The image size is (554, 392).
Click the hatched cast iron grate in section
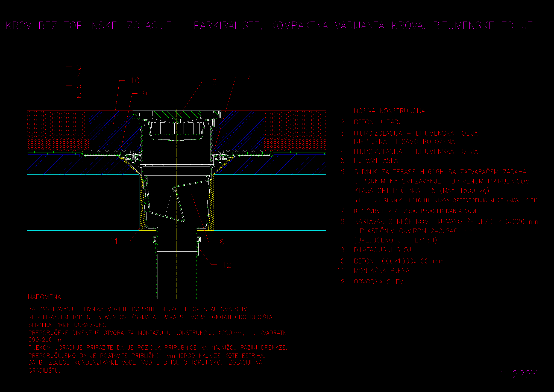[177, 114]
